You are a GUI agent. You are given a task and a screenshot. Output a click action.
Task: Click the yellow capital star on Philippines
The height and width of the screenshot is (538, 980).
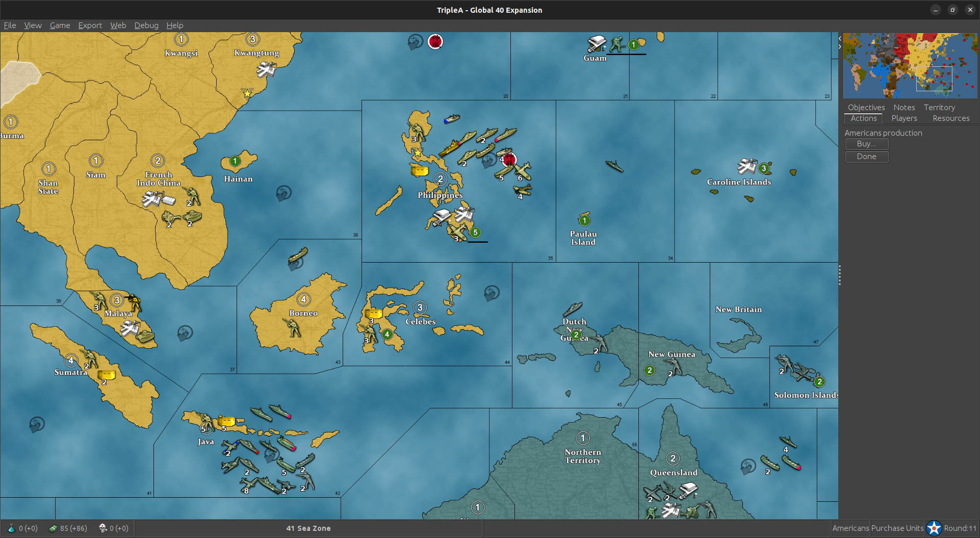(418, 153)
